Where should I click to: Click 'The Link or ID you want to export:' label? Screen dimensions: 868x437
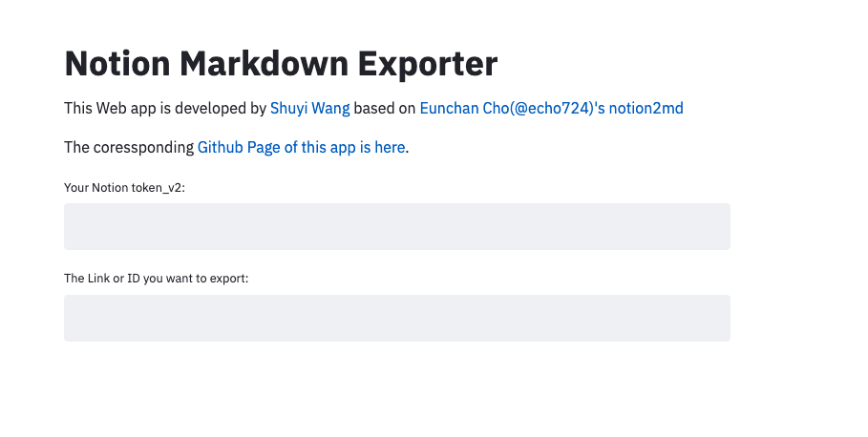tap(156, 279)
